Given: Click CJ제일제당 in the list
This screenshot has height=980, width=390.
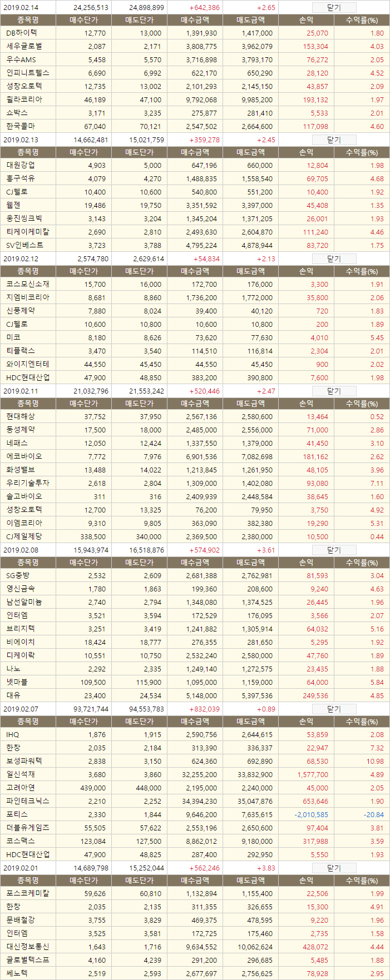Looking at the screenshot, I should pos(24,537).
